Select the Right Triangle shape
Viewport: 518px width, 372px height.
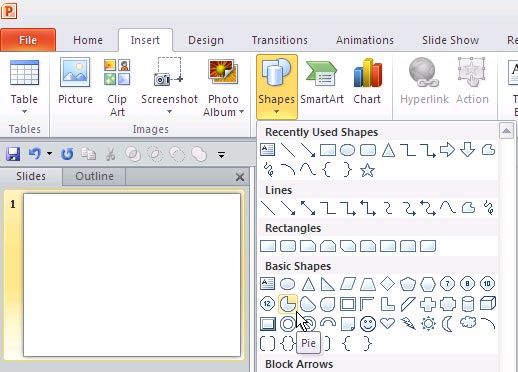point(327,284)
